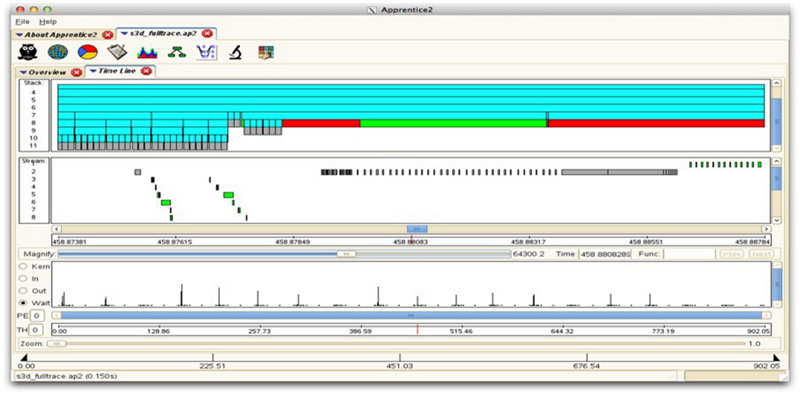Click the 225.51 label on the bottom ruler

[x=213, y=366]
